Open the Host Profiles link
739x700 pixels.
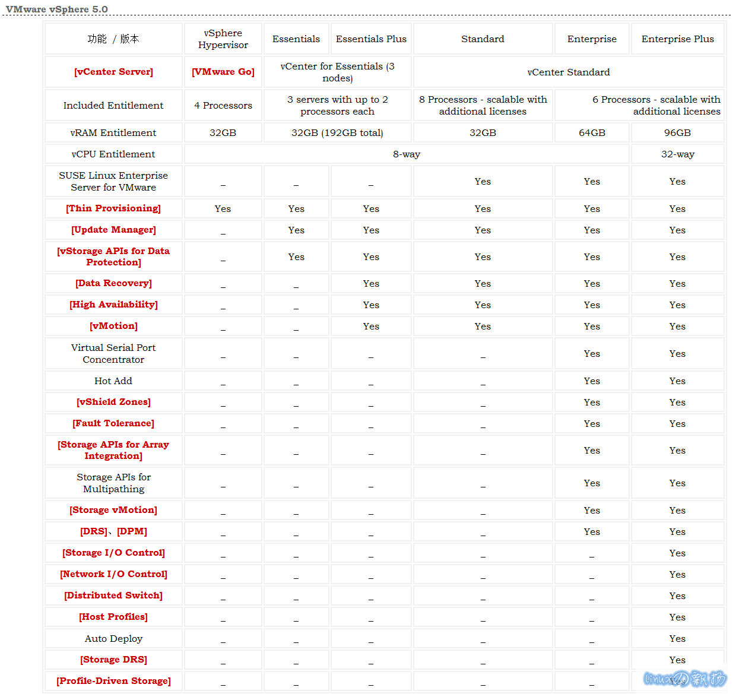click(113, 617)
